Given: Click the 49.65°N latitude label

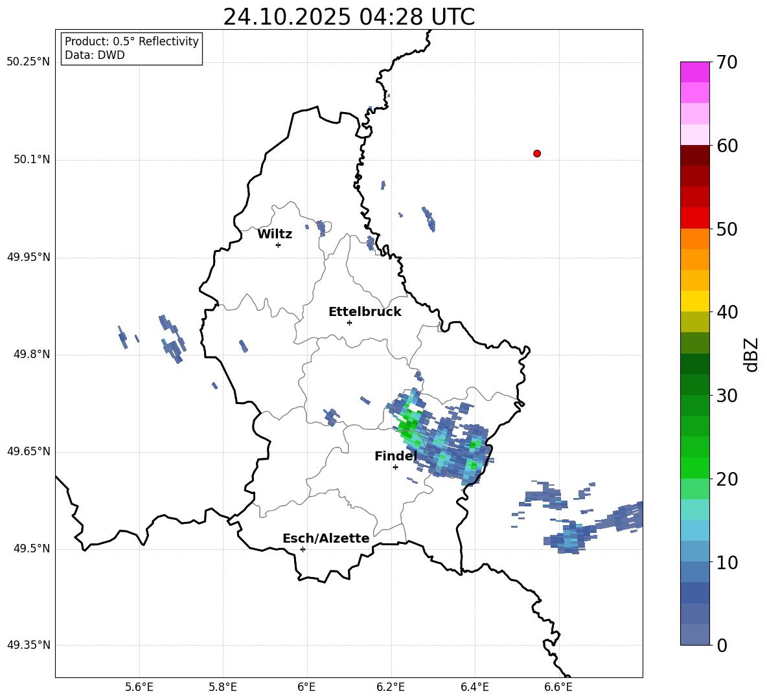Looking at the screenshot, I should point(29,451).
